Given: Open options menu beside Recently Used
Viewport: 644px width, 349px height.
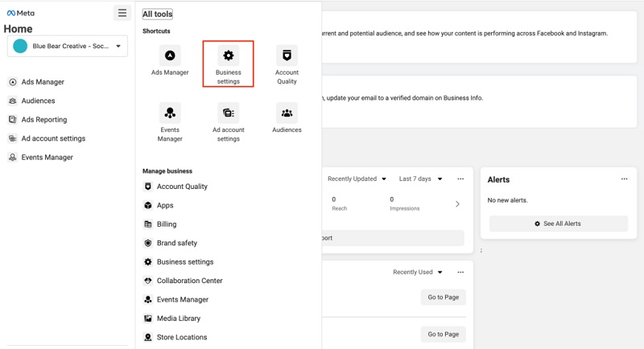Looking at the screenshot, I should (x=460, y=273).
